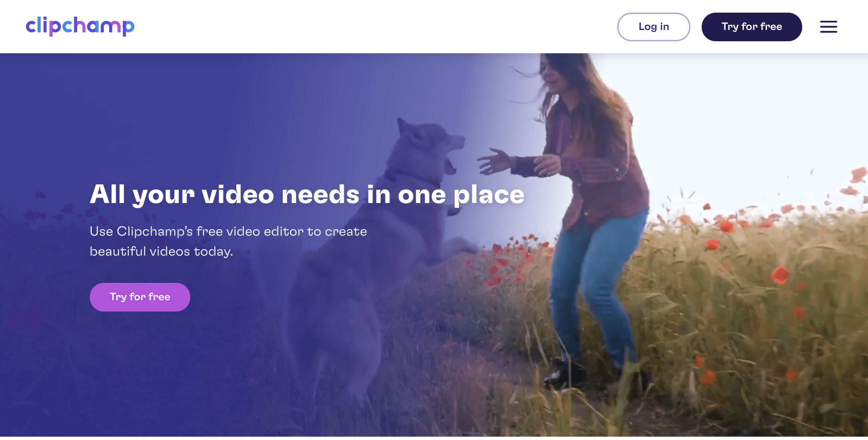Click the dark Try for free header button
The image size is (868, 440).
[751, 27]
